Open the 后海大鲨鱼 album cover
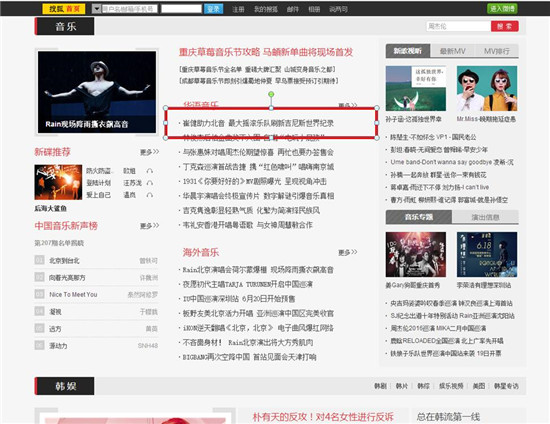Viewport: 550px width, 424px height. pyautogui.click(x=58, y=182)
